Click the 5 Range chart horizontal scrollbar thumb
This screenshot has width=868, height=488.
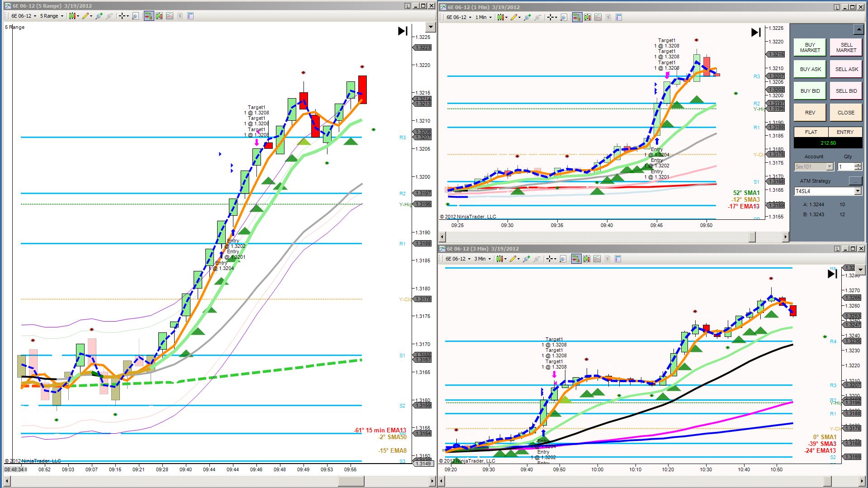351,481
